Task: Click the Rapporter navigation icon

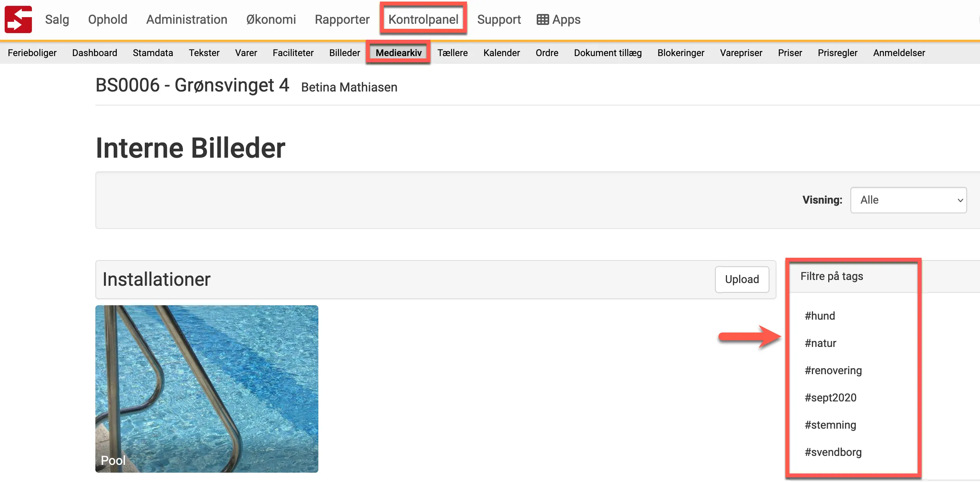Action: [x=343, y=19]
